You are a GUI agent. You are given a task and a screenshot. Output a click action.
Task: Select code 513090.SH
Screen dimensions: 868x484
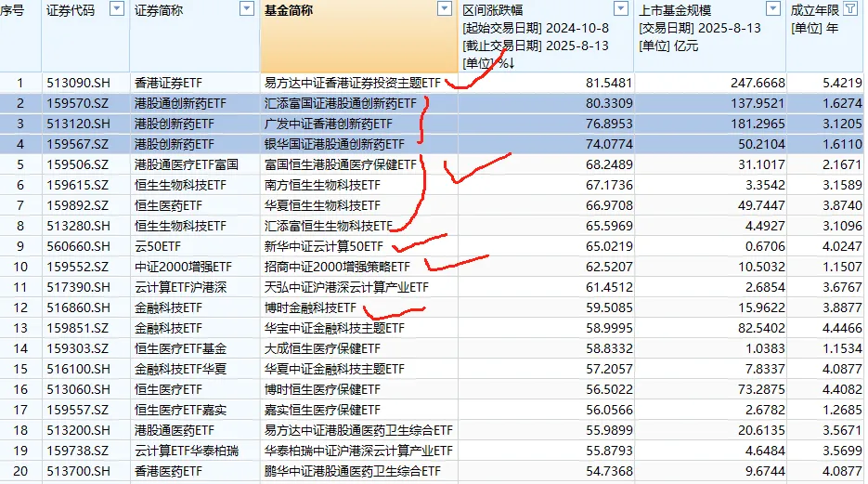pyautogui.click(x=78, y=83)
